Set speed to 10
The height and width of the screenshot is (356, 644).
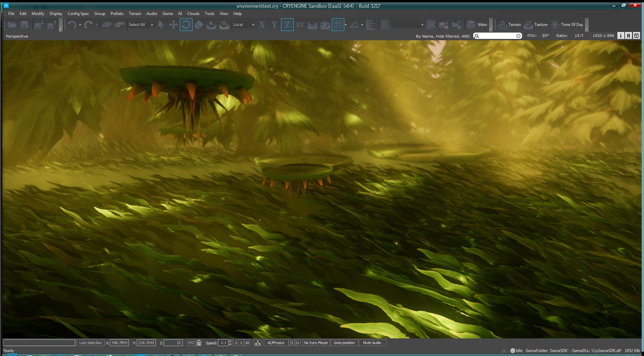(x=247, y=343)
